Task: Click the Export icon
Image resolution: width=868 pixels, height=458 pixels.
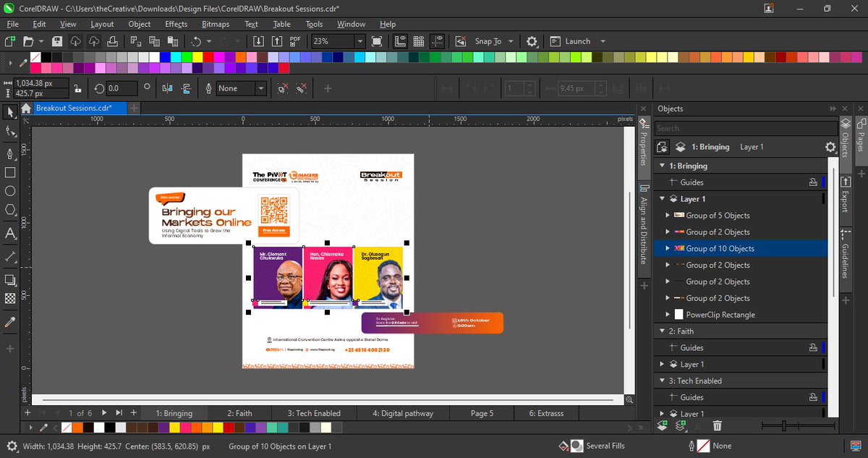Action: tap(277, 41)
